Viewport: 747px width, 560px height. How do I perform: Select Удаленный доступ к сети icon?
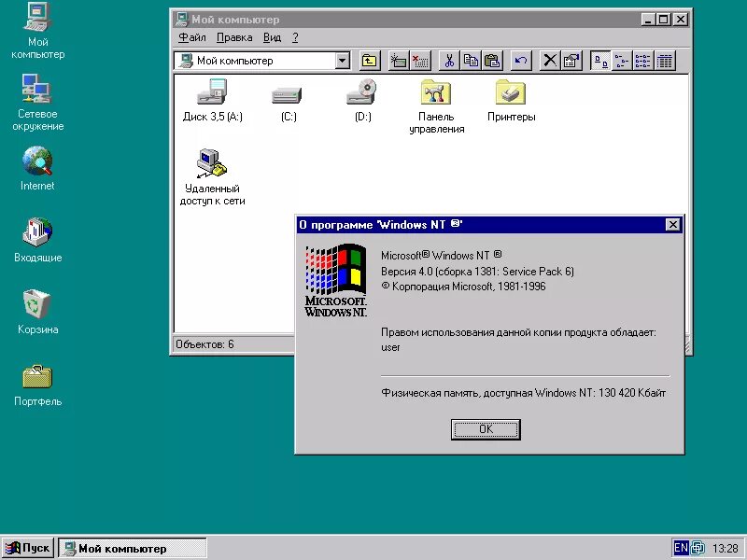[212, 163]
